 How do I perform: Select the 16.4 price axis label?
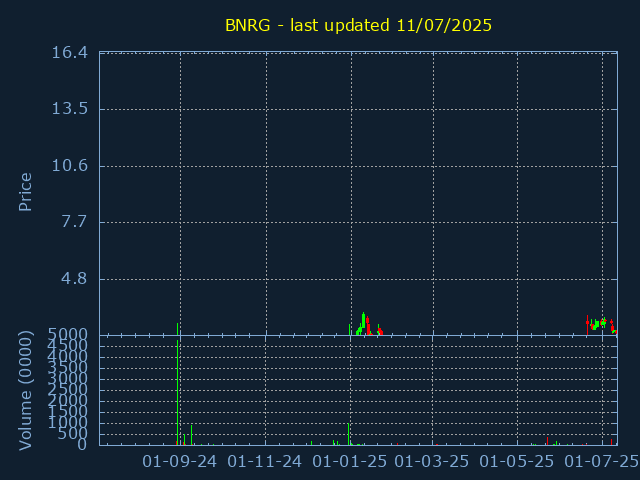coord(69,53)
